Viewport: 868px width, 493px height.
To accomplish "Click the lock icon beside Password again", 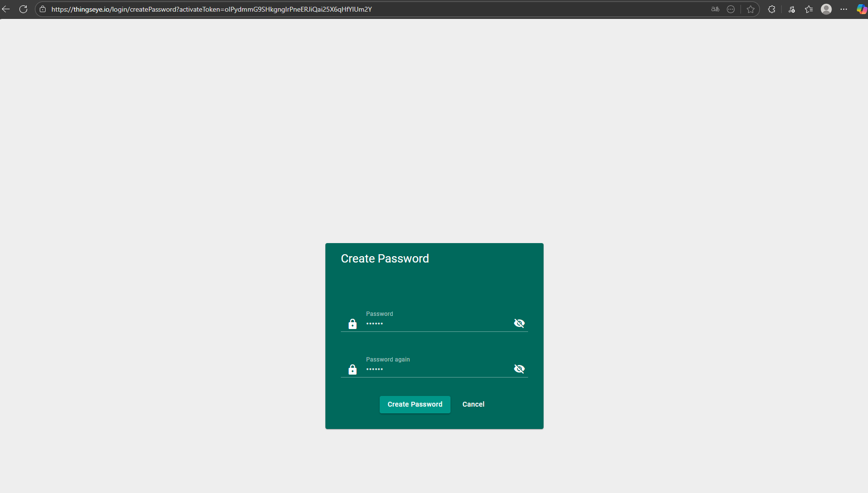I will click(x=353, y=370).
